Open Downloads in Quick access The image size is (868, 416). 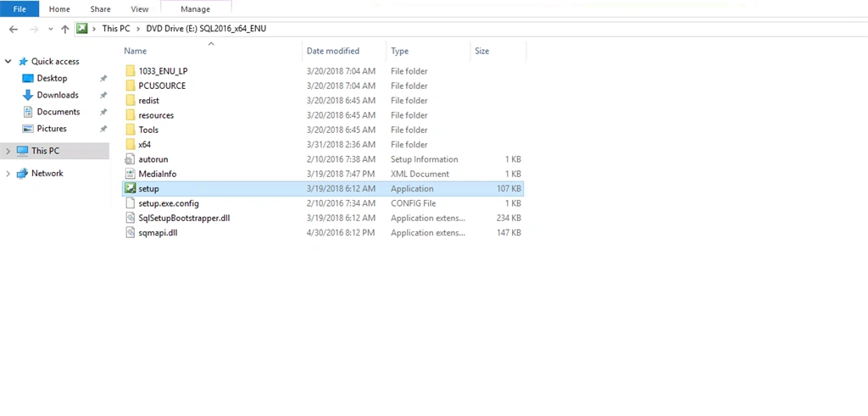coord(58,95)
